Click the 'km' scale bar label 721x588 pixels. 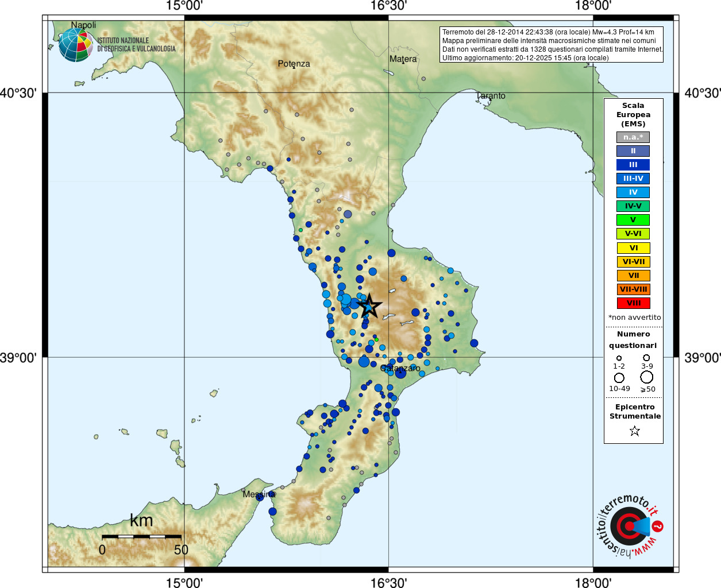pos(141,521)
